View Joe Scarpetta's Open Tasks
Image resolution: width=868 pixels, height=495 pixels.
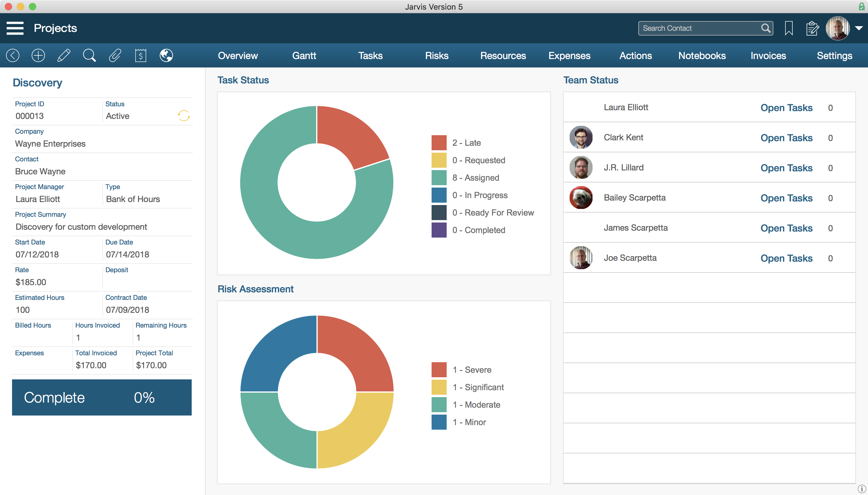tap(786, 258)
